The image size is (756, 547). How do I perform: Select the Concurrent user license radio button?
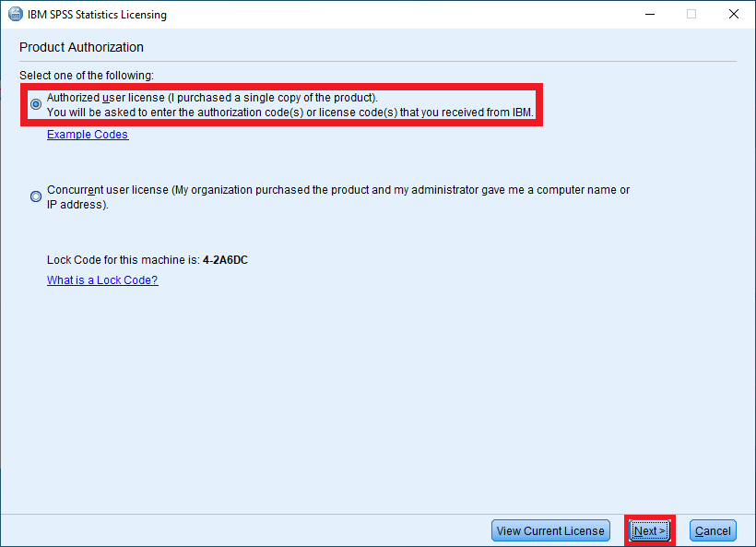point(36,196)
